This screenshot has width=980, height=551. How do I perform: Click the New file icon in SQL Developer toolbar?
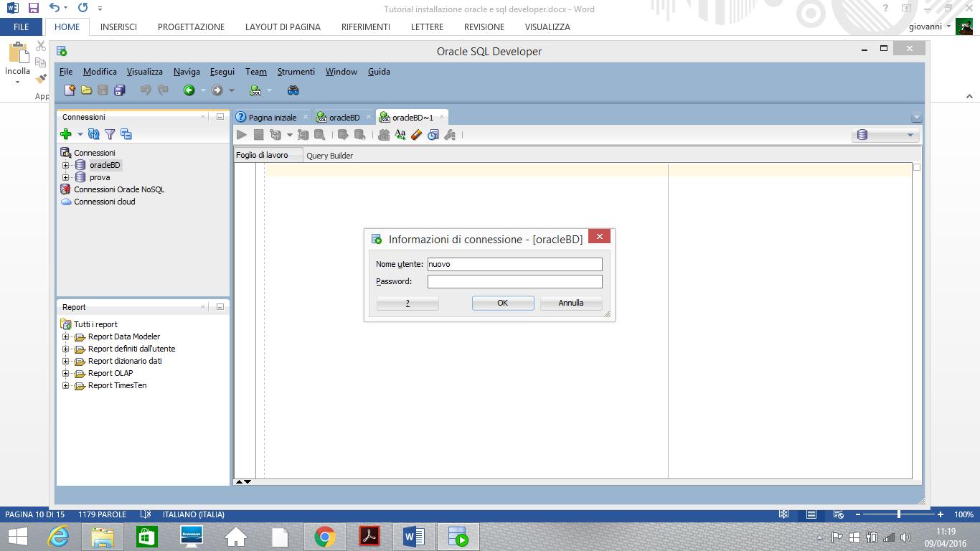70,90
